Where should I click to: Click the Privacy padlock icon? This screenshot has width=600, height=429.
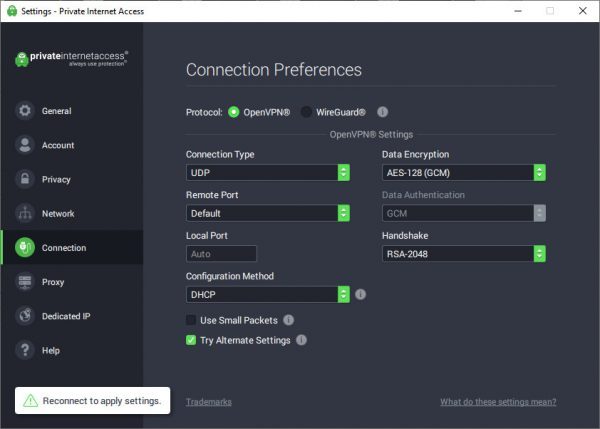(25, 179)
